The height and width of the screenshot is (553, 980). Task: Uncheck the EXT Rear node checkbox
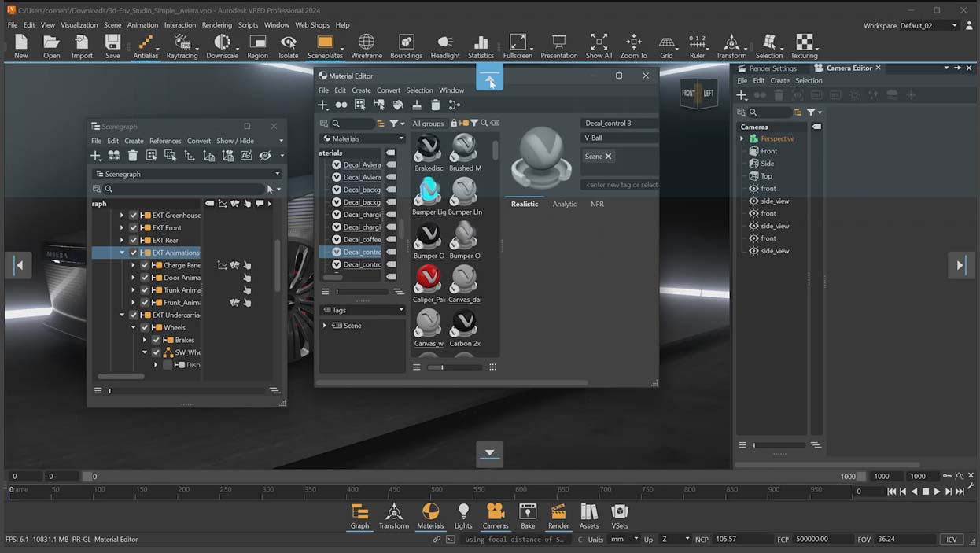pyautogui.click(x=134, y=240)
